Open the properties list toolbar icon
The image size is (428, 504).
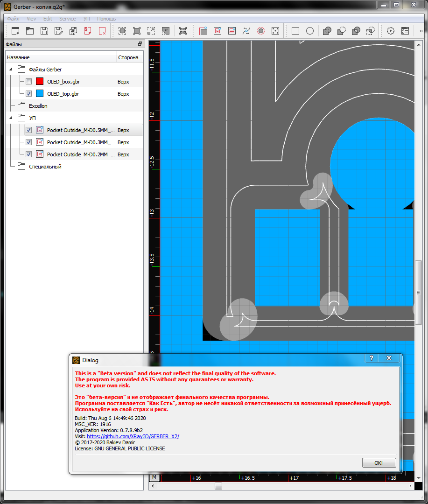(x=405, y=31)
